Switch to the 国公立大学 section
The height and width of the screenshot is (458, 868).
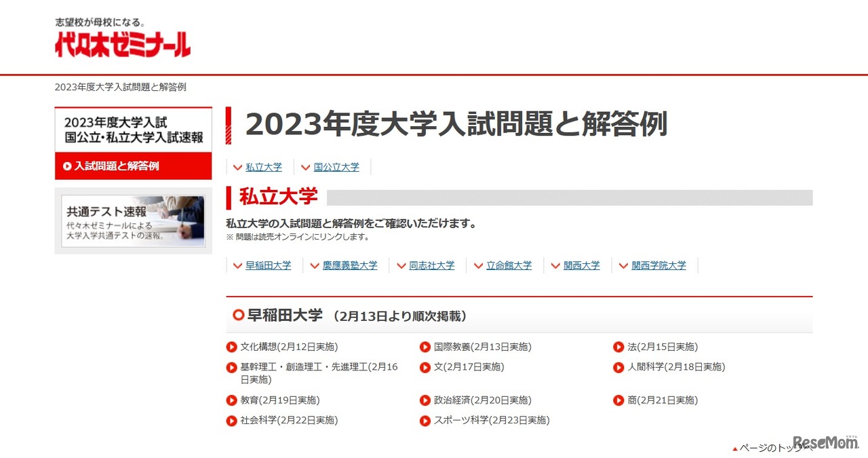337,167
